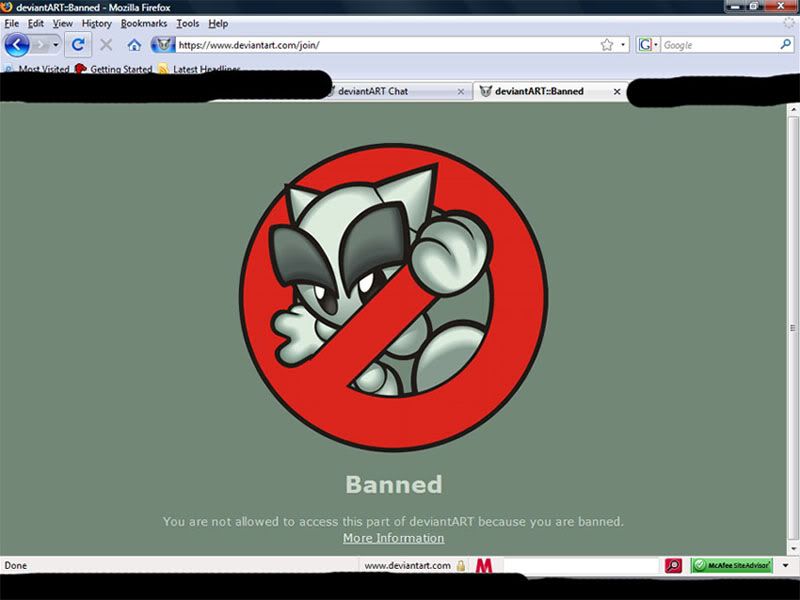Image resolution: width=800 pixels, height=600 pixels.
Task: Click the McAfee search field in status bar
Action: (x=581, y=565)
